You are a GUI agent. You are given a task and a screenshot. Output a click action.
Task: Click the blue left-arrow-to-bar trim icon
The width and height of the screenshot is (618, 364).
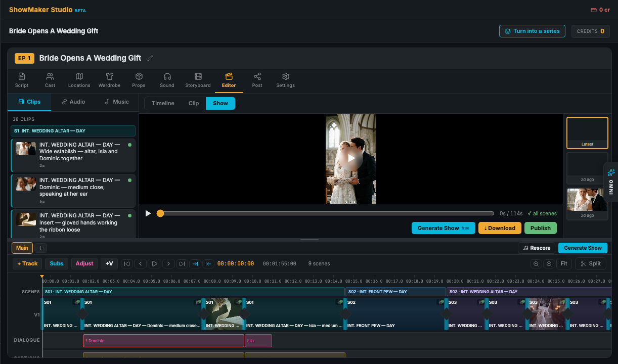point(208,263)
